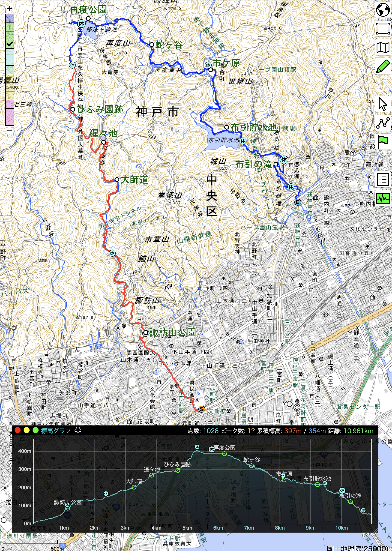This screenshot has width=392, height=551.
Task: Click the blue E end marker
Action: pos(298,202)
